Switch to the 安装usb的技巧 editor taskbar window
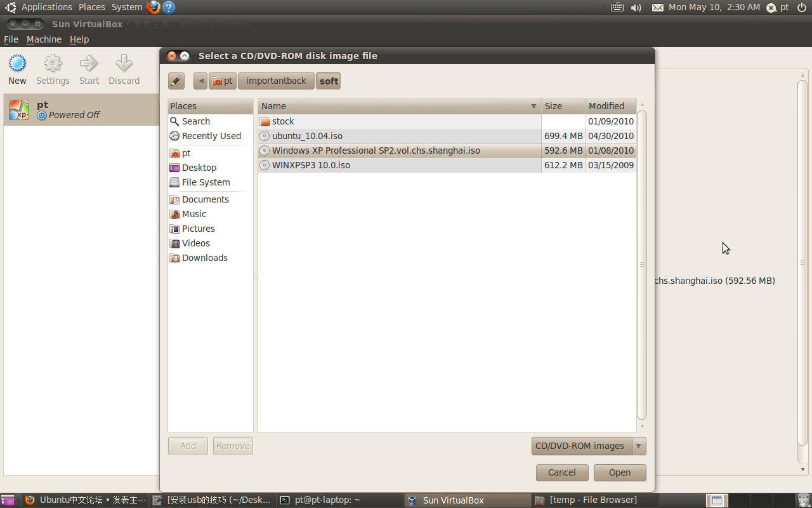This screenshot has height=508, width=812. click(x=213, y=500)
